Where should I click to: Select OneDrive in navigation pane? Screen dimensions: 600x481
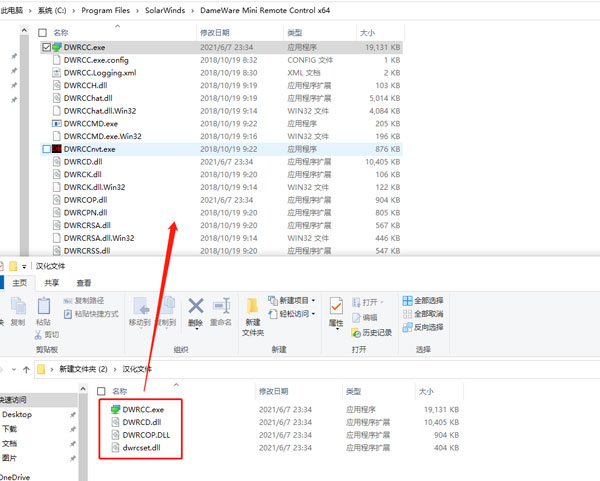pos(15,477)
